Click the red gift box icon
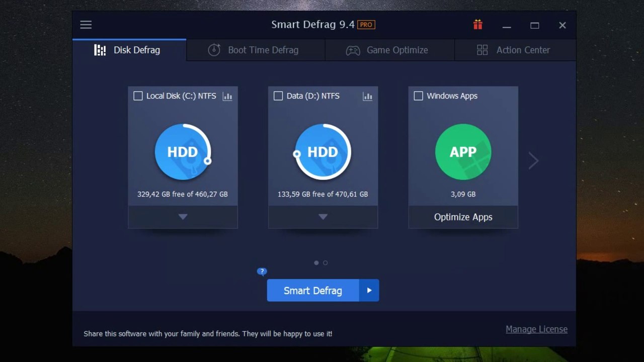Image resolution: width=644 pixels, height=362 pixels. 478,25
